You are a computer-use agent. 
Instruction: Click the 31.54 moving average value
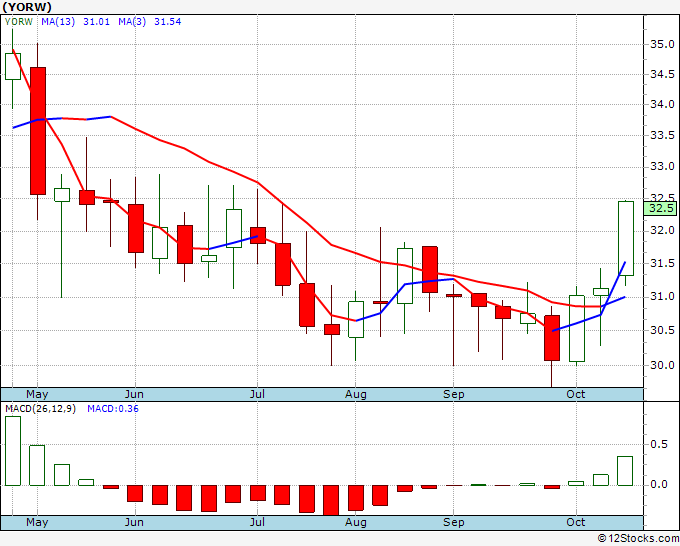[x=167, y=22]
